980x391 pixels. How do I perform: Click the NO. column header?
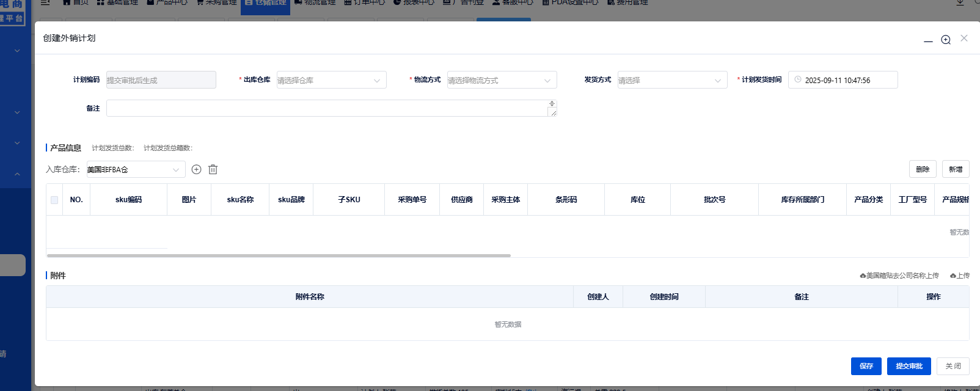(76, 200)
